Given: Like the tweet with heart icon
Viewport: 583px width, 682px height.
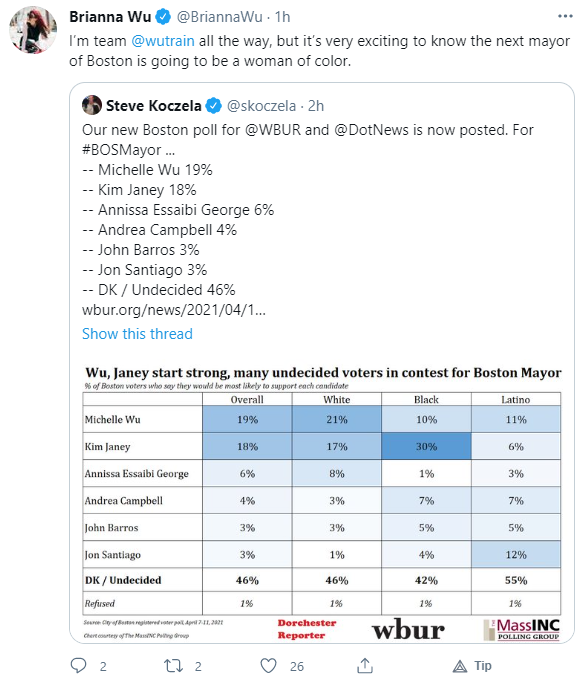Looking at the screenshot, I should tap(268, 665).
